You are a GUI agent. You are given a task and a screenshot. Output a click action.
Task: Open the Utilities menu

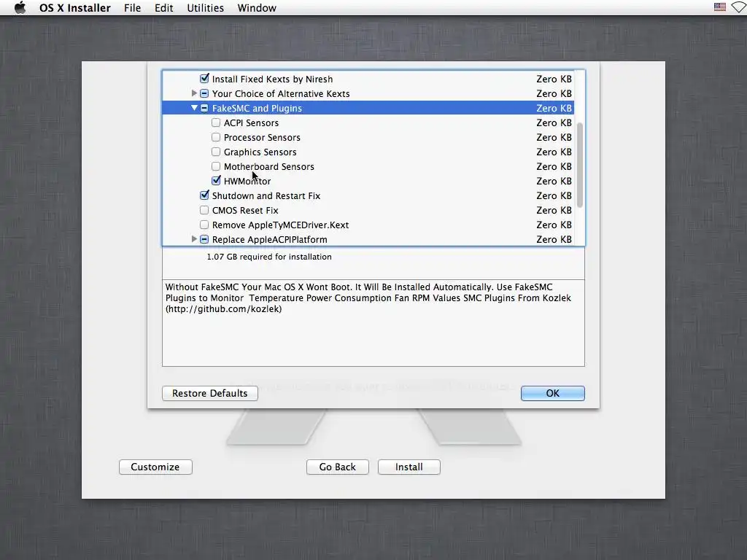pyautogui.click(x=205, y=8)
